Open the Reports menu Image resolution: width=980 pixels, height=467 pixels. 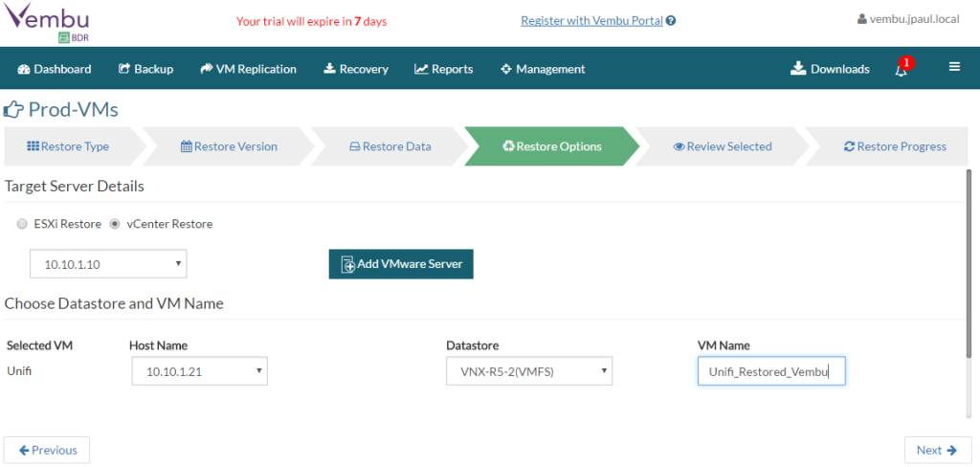click(444, 69)
